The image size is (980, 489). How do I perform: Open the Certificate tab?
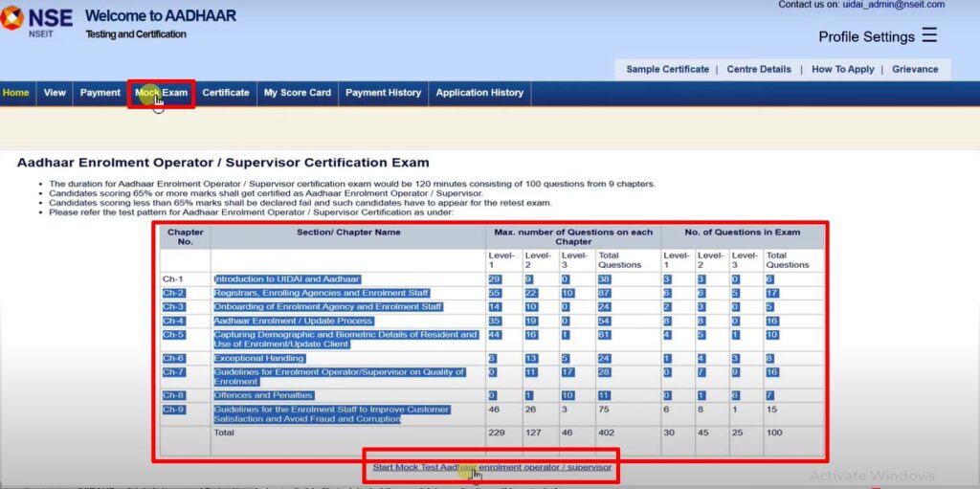226,93
